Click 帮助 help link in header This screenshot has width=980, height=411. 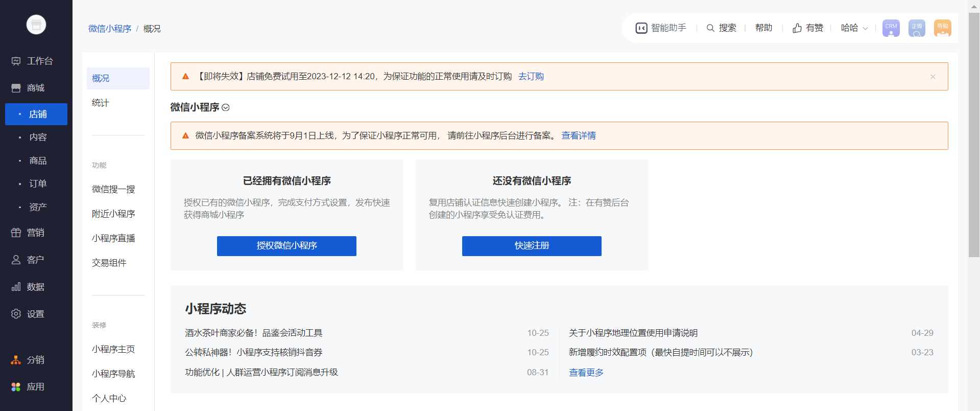tap(763, 28)
